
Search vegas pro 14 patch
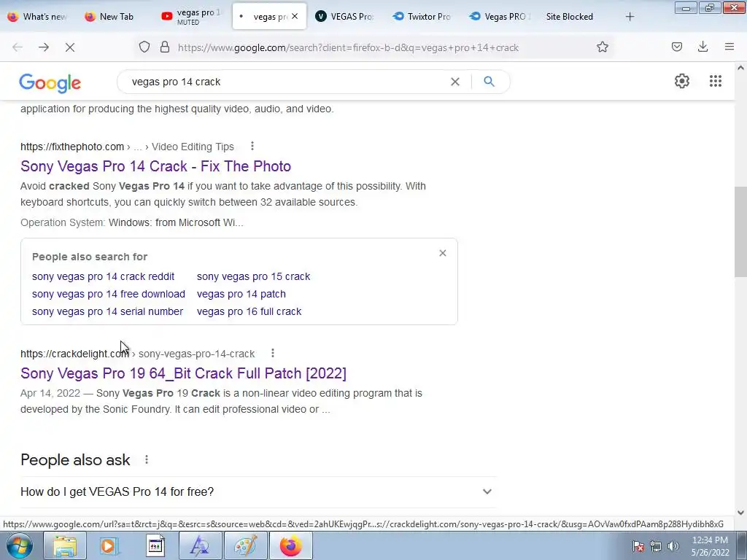[x=241, y=295]
